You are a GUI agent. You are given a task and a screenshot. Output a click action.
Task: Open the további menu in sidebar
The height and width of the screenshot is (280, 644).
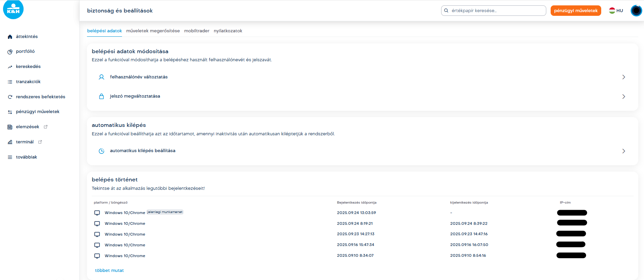(x=26, y=157)
